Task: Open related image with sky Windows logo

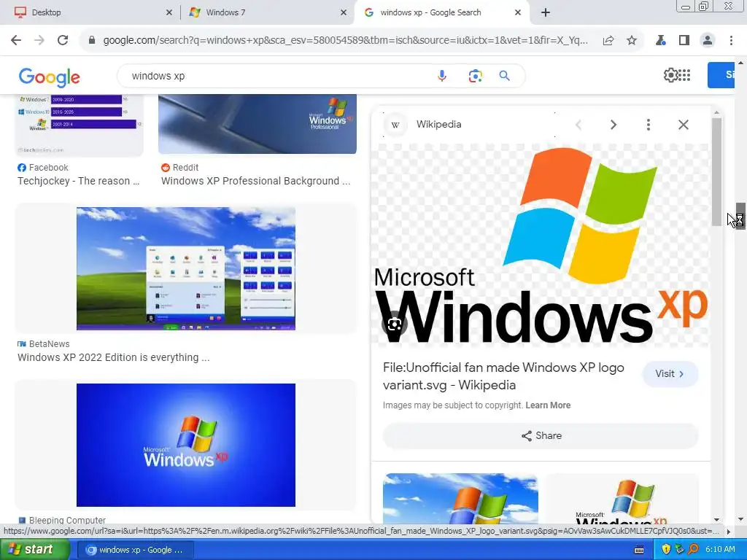Action: (461, 498)
